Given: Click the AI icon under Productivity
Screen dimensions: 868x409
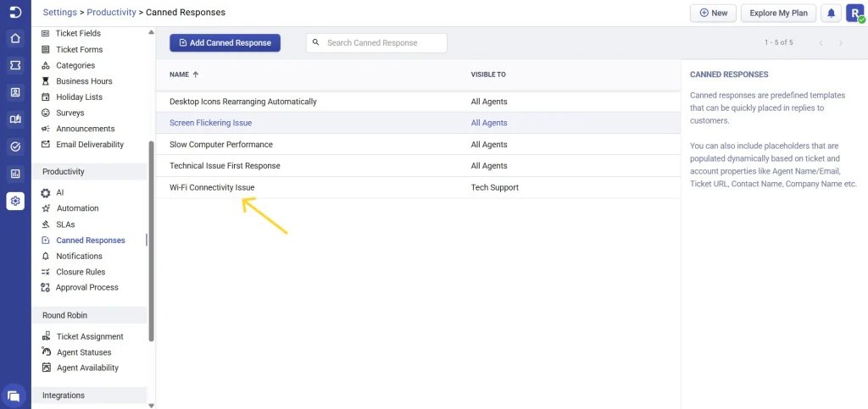Looking at the screenshot, I should 46,193.
